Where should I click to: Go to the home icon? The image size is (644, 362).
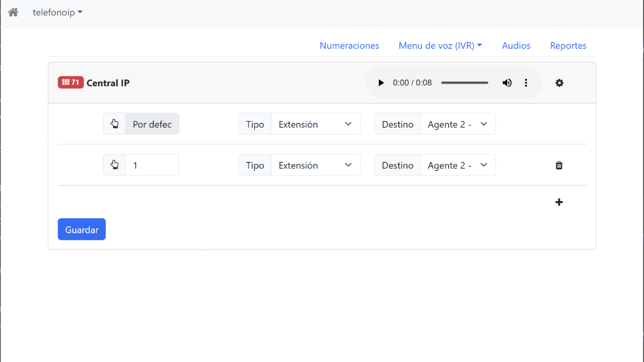pyautogui.click(x=13, y=12)
